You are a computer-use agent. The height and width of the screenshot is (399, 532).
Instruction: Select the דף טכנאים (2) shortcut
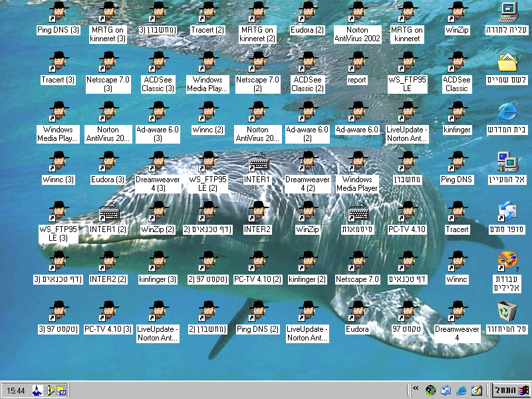(x=207, y=217)
